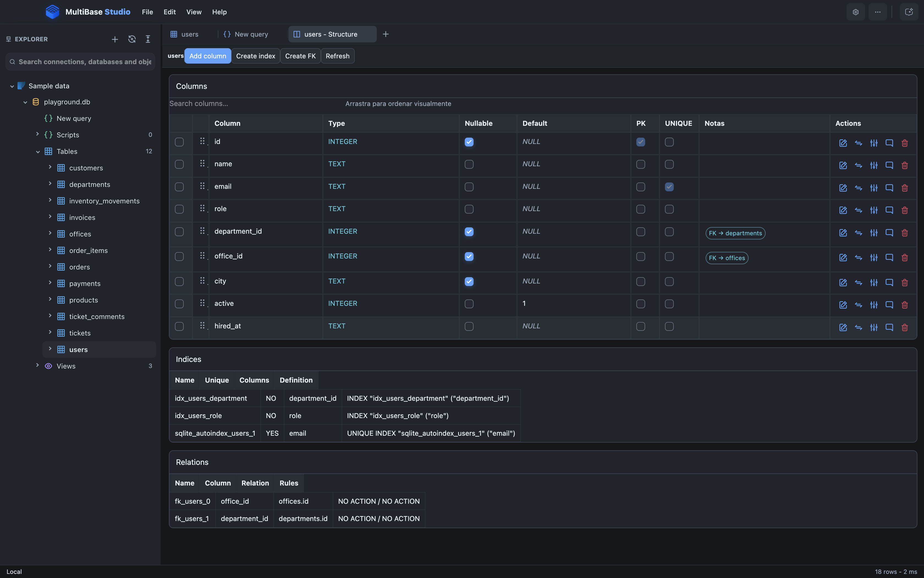Screen dimensions: 924x578
Task: Click the Create FK button
Action: (301, 56)
